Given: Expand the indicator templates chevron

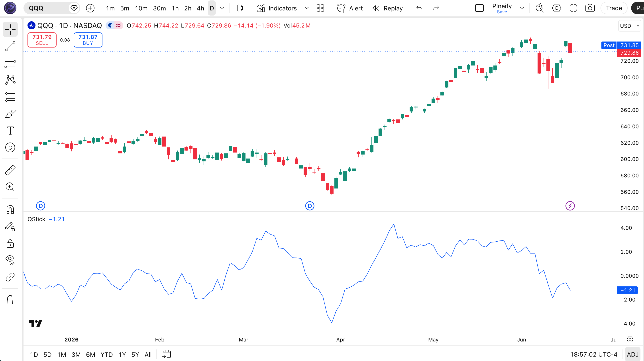Looking at the screenshot, I should pos(306,8).
